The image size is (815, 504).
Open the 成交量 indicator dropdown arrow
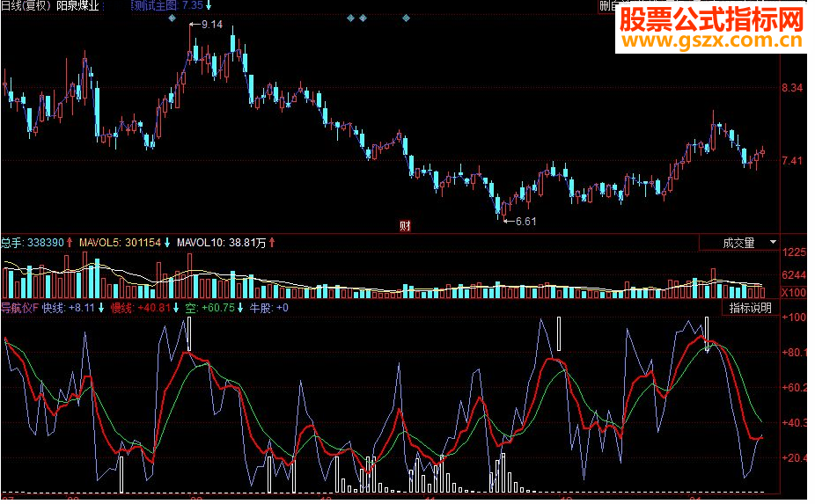pyautogui.click(x=773, y=243)
